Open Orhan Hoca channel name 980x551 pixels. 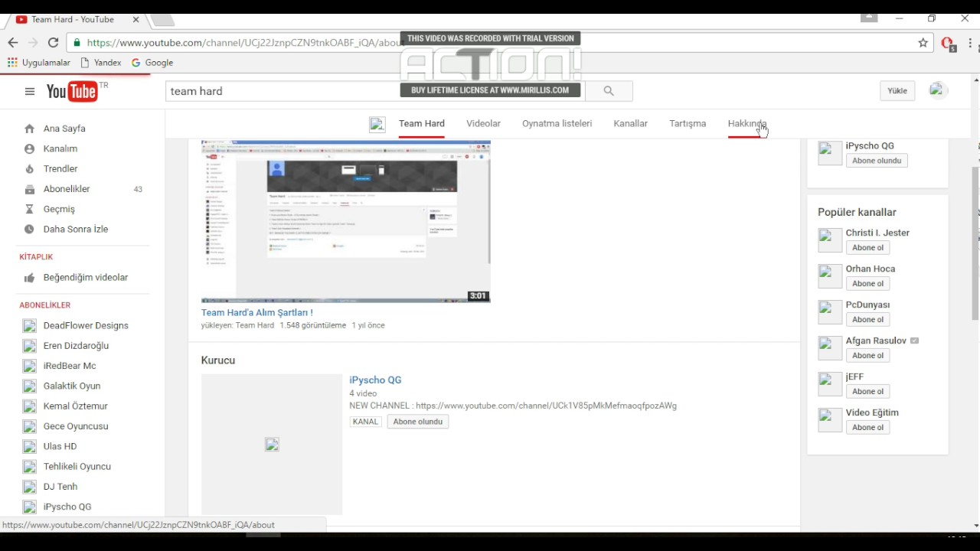click(x=871, y=269)
